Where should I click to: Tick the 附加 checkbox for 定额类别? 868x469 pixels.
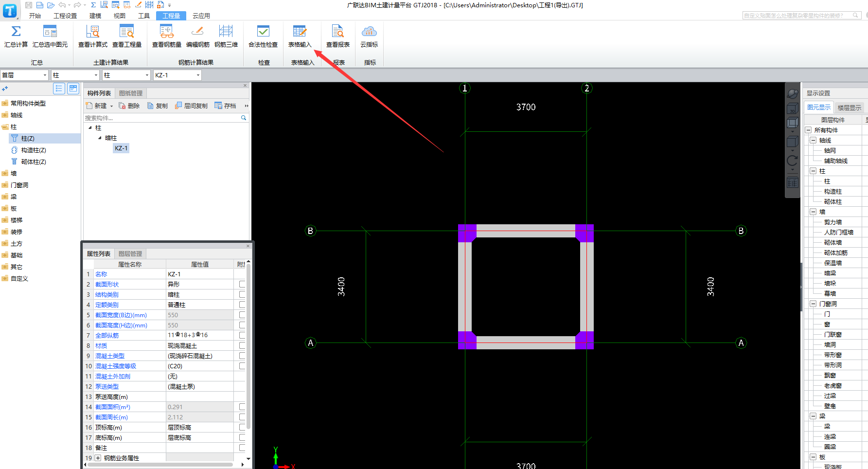point(242,305)
